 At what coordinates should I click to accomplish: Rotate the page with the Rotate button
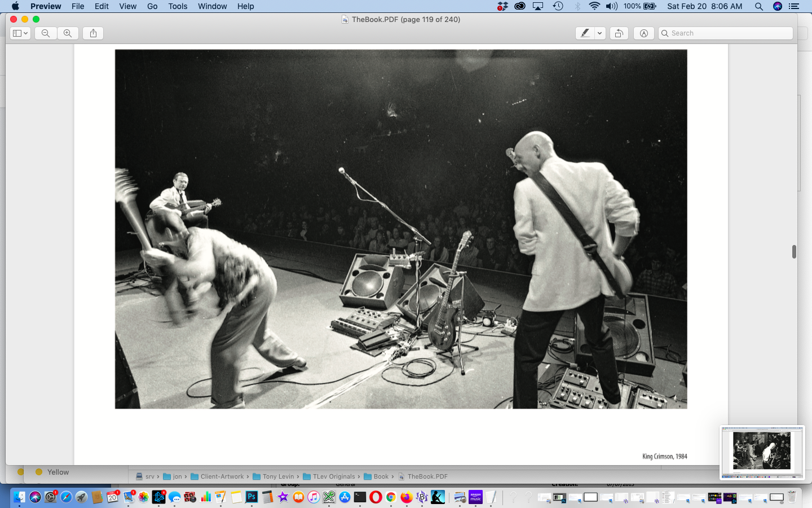coord(619,33)
